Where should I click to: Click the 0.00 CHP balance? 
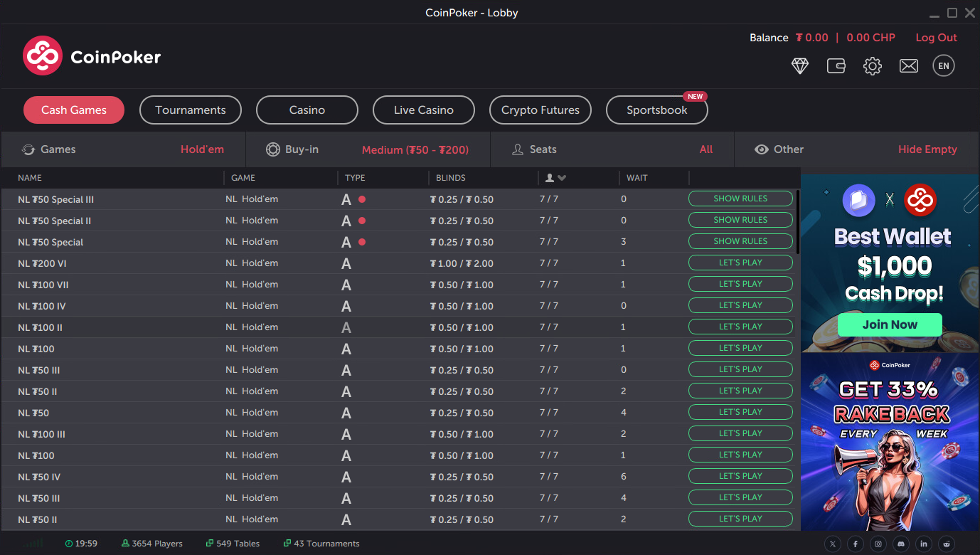tap(870, 38)
